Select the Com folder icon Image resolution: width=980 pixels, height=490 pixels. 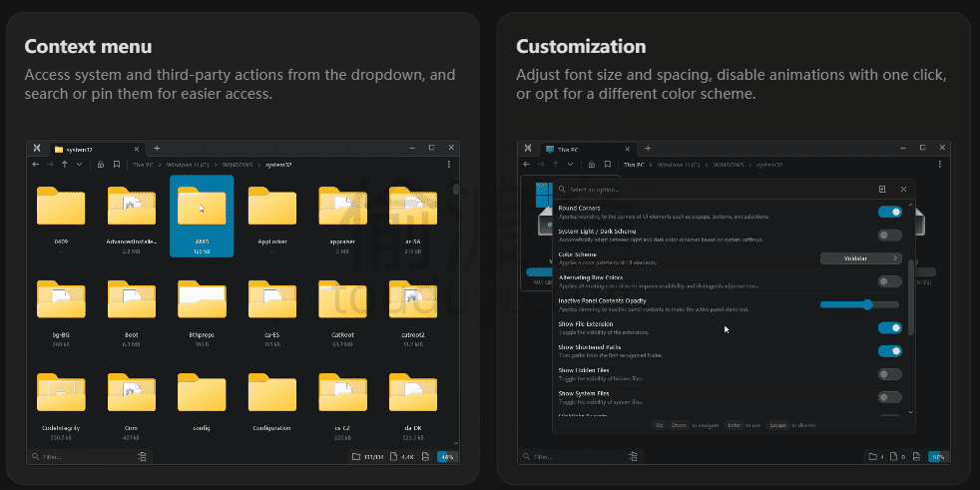(132, 392)
